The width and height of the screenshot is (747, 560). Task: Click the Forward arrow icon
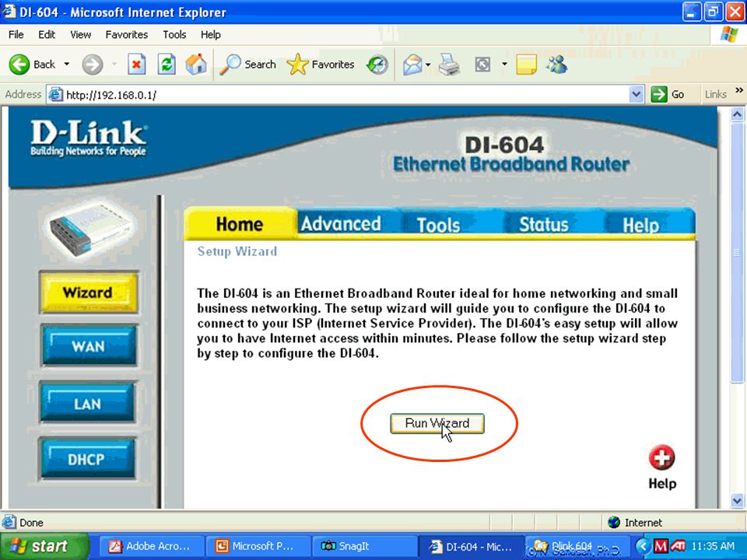pos(93,65)
